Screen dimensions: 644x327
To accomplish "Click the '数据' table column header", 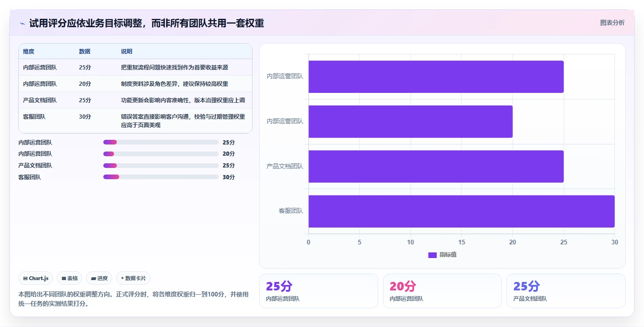I will [x=84, y=51].
